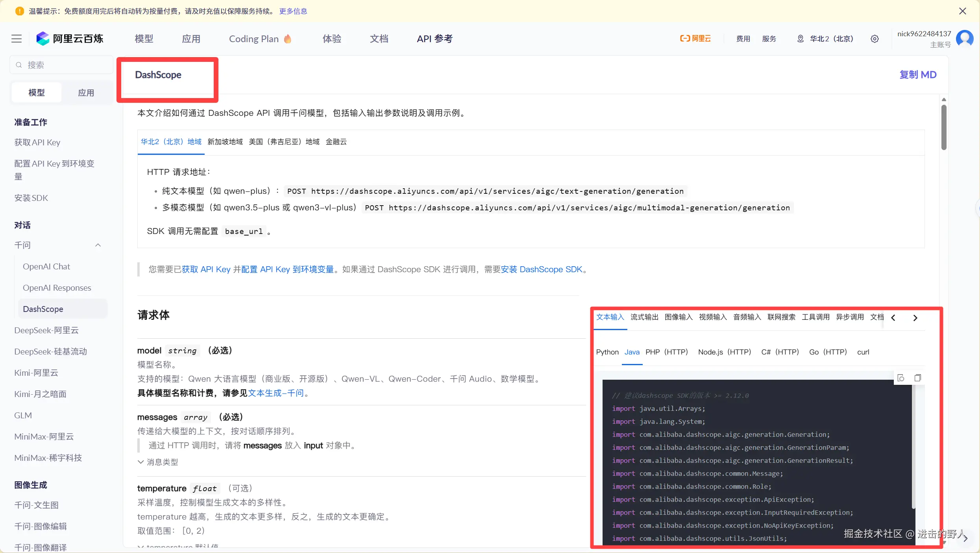Click the 复制 MD button
980x553 pixels.
[x=917, y=74]
